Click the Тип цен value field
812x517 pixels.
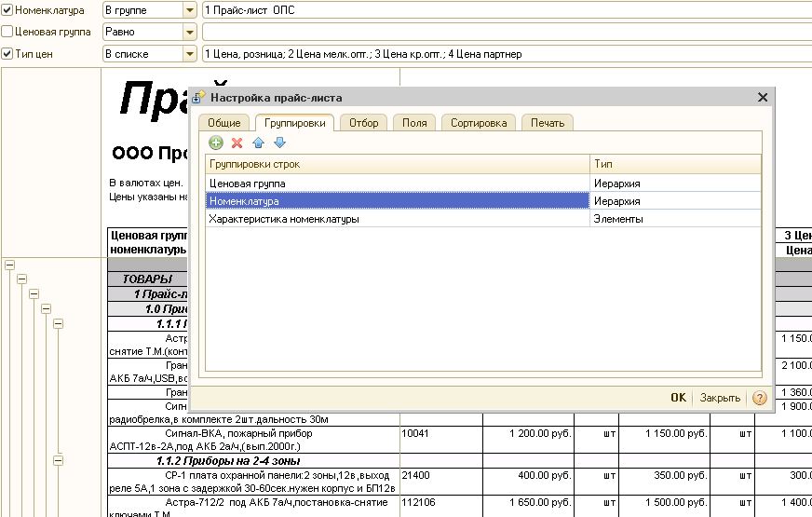click(x=503, y=54)
